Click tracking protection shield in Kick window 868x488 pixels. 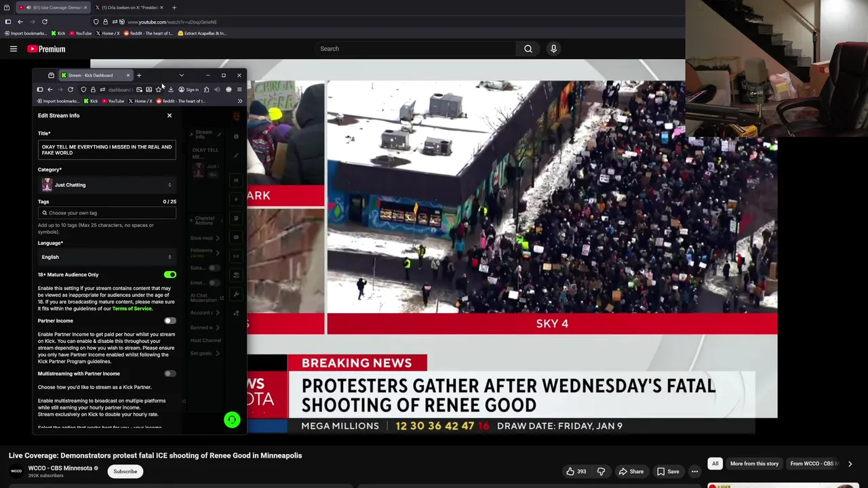tap(83, 89)
